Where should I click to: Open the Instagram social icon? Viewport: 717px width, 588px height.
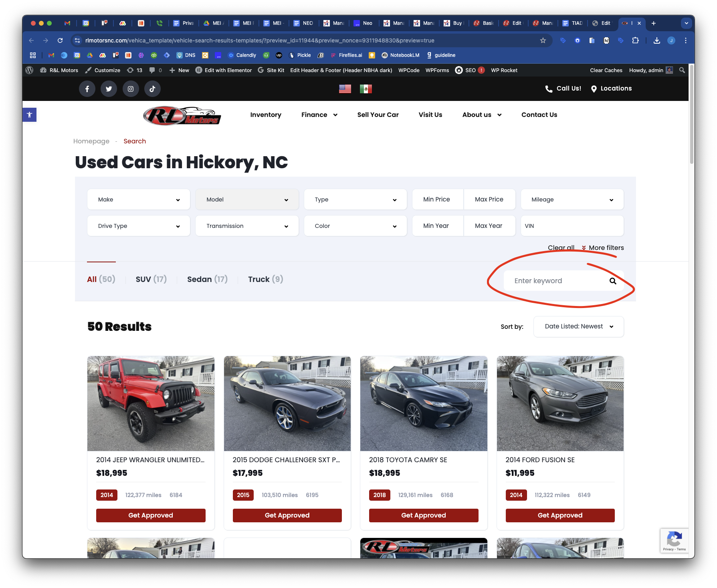pos(131,89)
